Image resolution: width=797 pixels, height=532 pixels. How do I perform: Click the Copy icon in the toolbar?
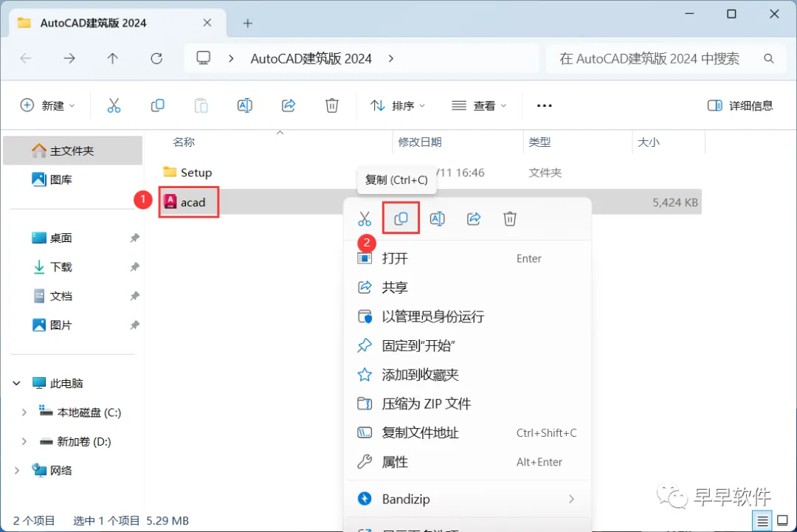[x=158, y=106]
